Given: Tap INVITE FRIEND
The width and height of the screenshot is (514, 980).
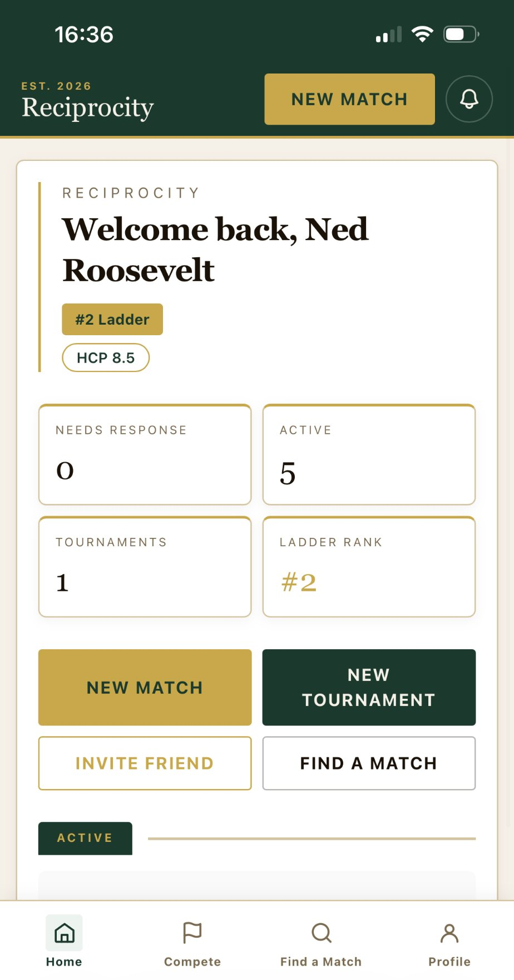Looking at the screenshot, I should pos(144,763).
